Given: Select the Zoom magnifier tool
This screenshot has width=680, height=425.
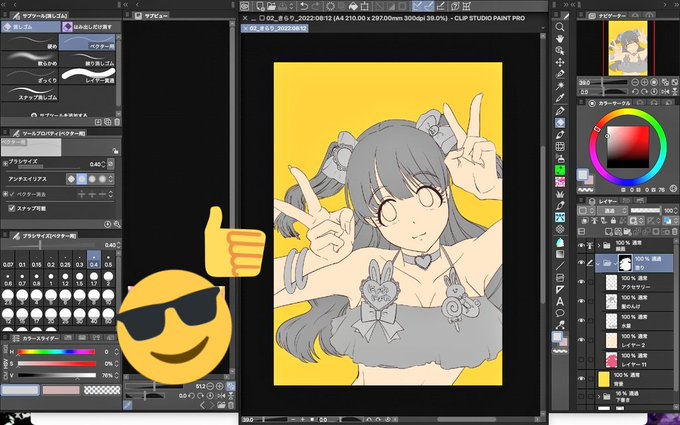Looking at the screenshot, I should pyautogui.click(x=560, y=27).
